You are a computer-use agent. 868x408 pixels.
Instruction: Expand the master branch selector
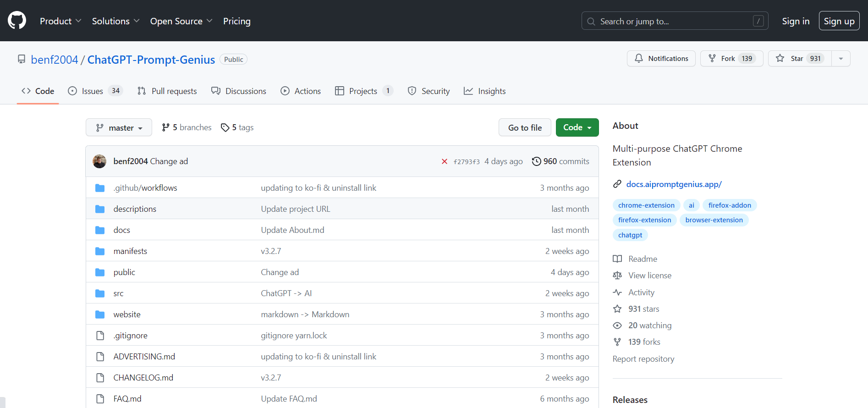tap(119, 128)
